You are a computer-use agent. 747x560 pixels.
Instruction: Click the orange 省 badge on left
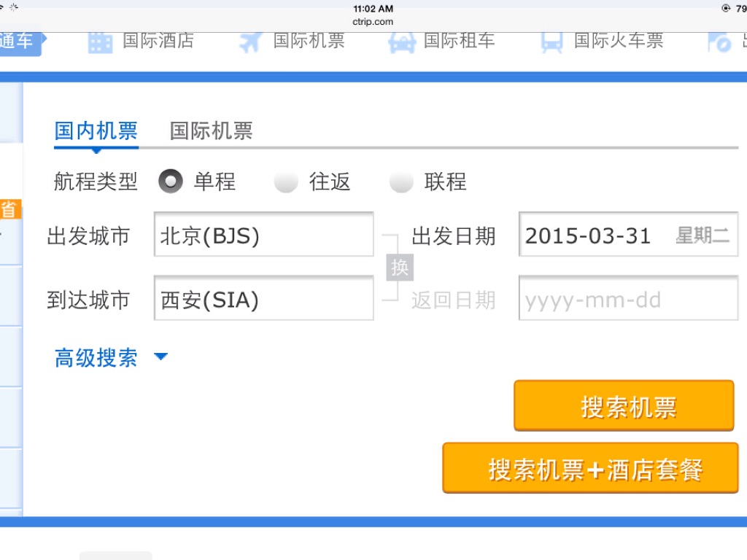pyautogui.click(x=9, y=209)
